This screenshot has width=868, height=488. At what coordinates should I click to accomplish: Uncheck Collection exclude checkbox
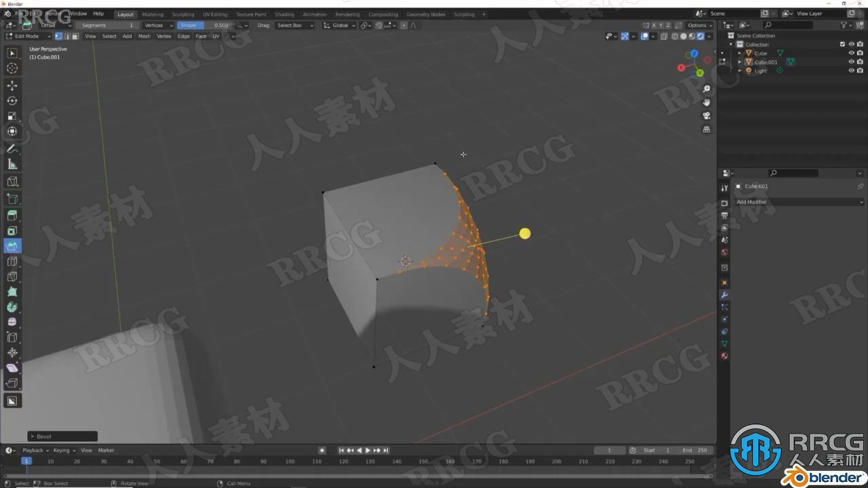coord(843,44)
